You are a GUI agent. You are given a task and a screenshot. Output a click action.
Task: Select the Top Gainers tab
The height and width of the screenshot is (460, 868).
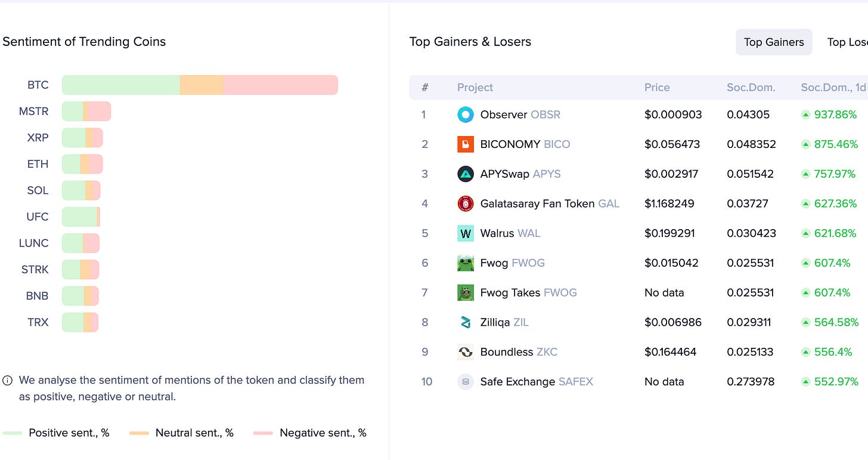click(774, 42)
